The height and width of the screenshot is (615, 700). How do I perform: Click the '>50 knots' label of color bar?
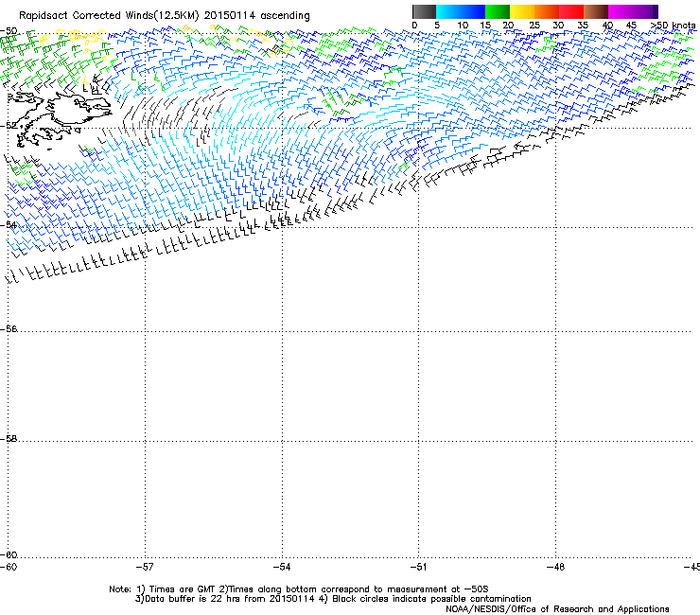[x=674, y=26]
